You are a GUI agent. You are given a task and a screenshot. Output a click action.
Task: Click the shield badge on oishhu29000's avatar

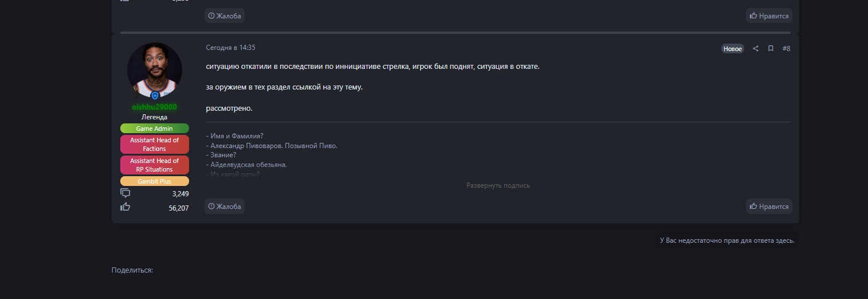tap(155, 95)
